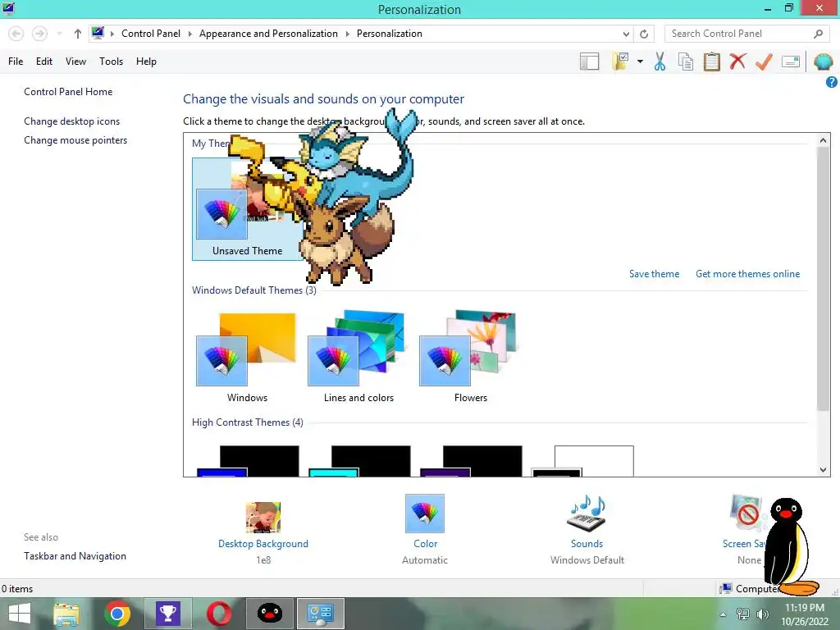Open Control Panel Home link

click(68, 92)
